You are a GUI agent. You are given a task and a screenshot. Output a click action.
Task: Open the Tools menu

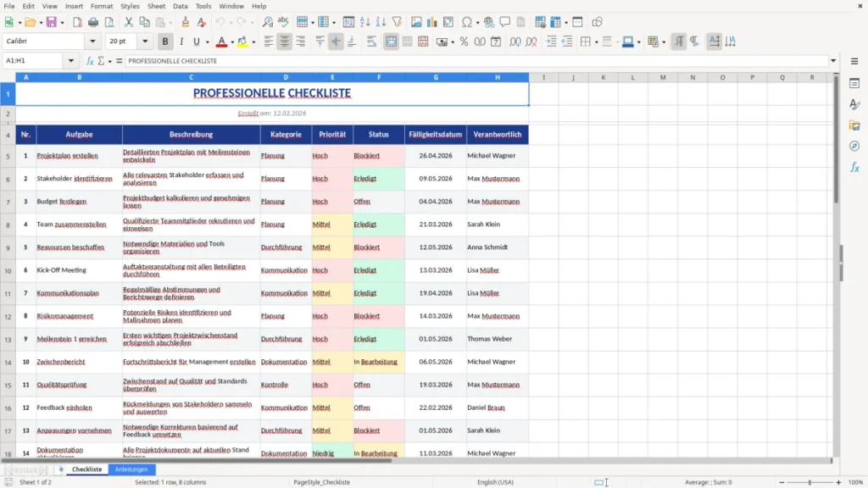click(203, 6)
